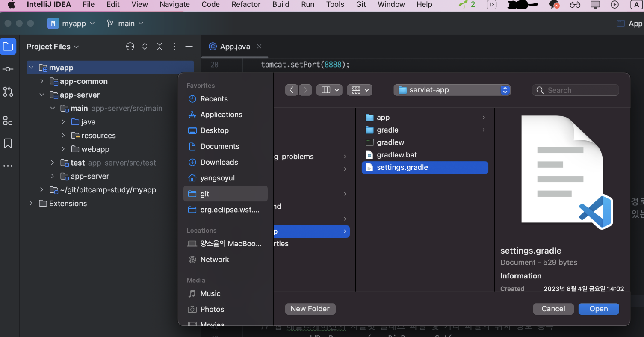Select Network under Locations
The width and height of the screenshot is (644, 337).
pos(225,260)
